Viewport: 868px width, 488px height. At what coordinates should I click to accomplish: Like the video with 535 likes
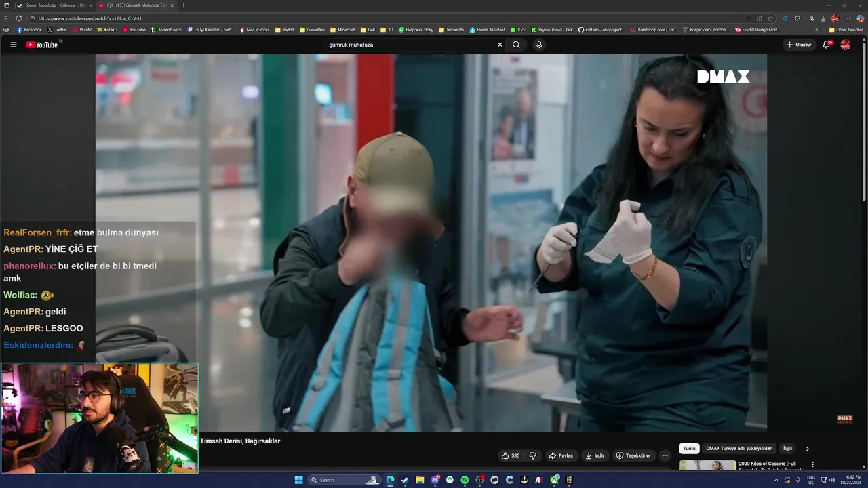(x=511, y=455)
